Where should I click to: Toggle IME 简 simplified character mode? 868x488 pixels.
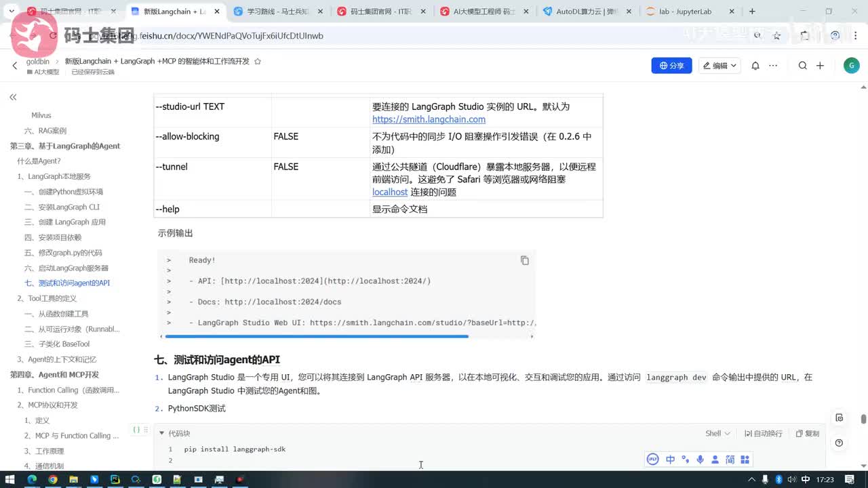point(730,460)
